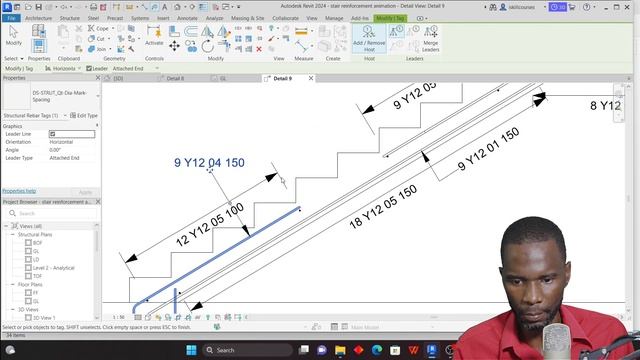Collapse the 3D Views tree node
Screen dimensions: 640x360
(x=13, y=309)
